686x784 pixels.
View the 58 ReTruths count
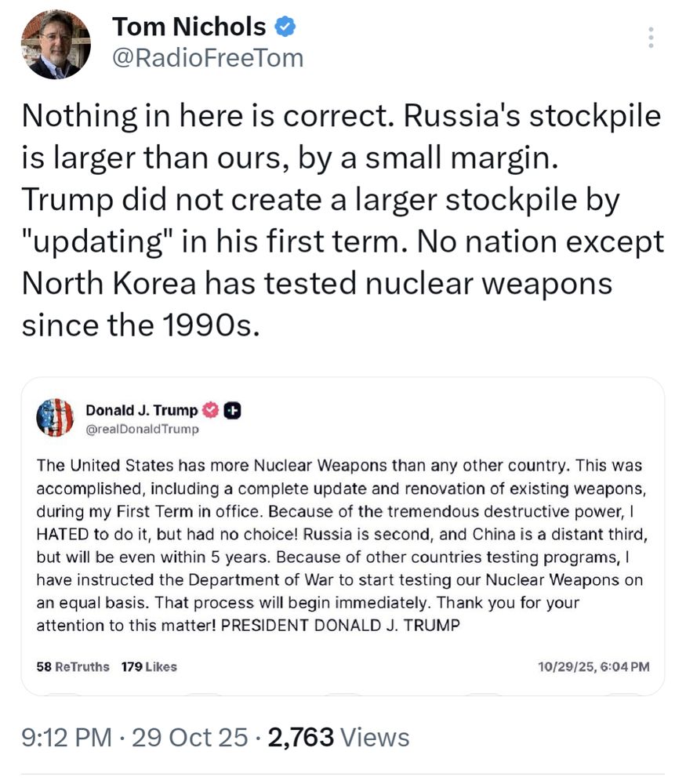[73, 667]
